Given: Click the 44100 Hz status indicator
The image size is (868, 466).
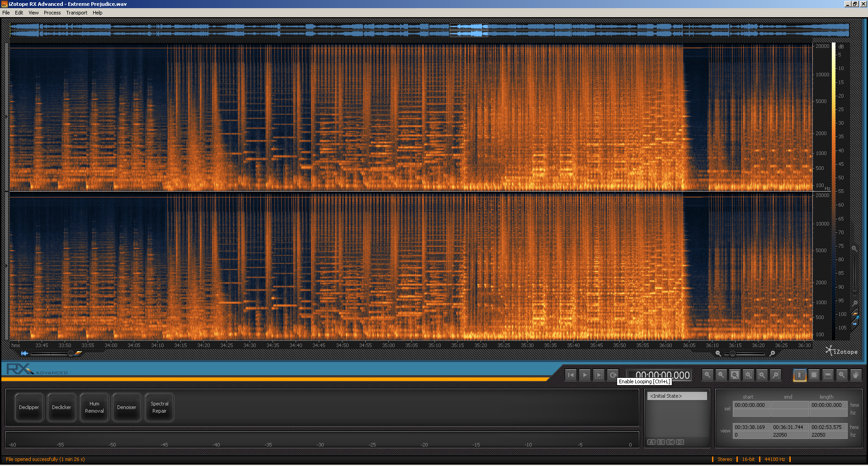Looking at the screenshot, I should click(774, 459).
